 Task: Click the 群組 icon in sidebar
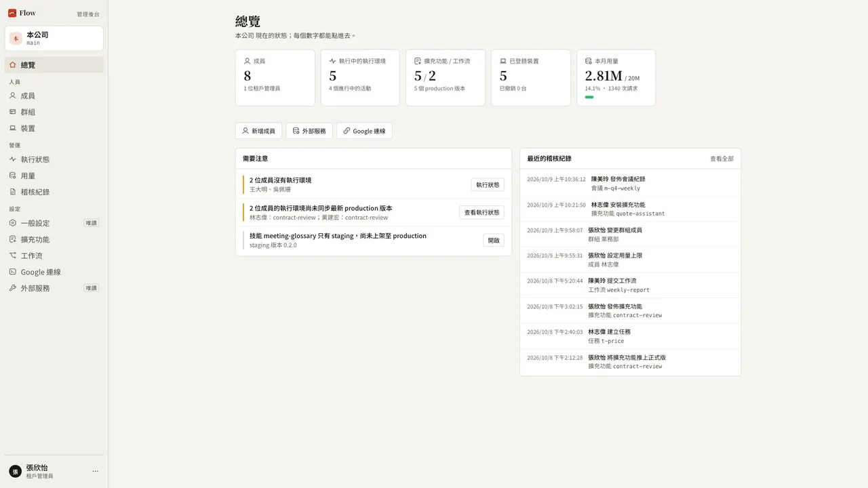tap(13, 112)
